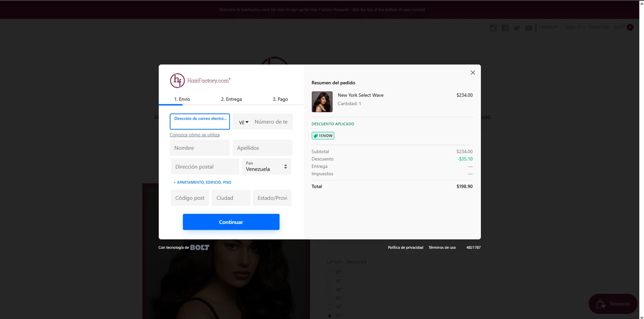Click the 15NOW discount code tag
Image resolution: width=644 pixels, height=319 pixels.
[x=323, y=136]
